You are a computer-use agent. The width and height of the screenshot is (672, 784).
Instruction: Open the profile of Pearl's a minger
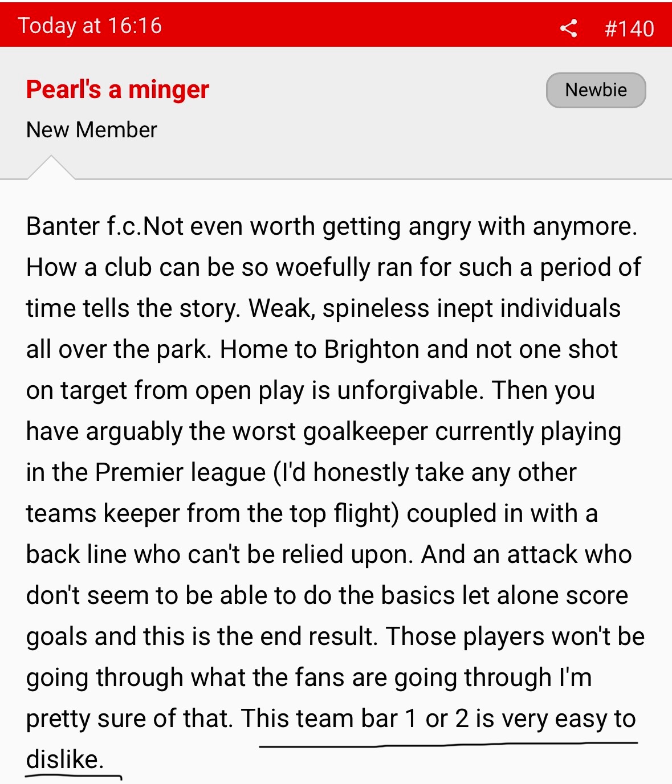118,89
